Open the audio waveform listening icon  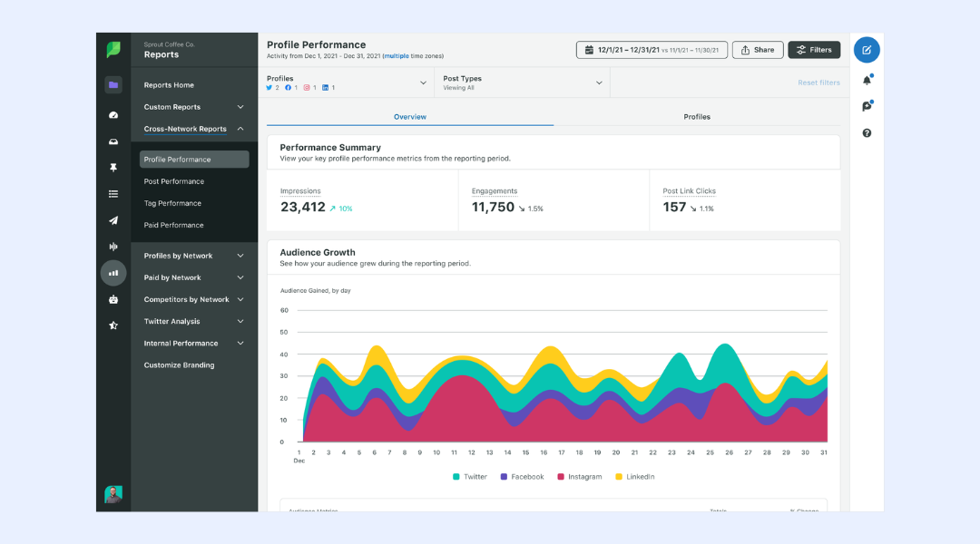point(113,247)
